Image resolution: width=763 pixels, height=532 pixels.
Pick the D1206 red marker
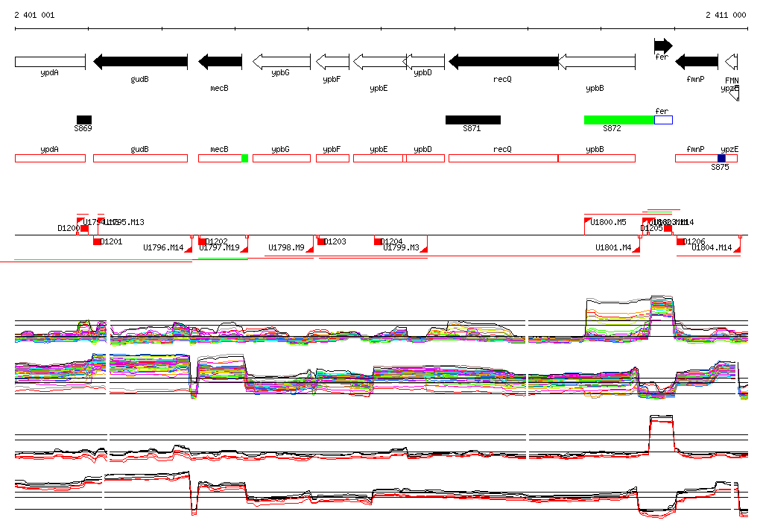pos(680,241)
